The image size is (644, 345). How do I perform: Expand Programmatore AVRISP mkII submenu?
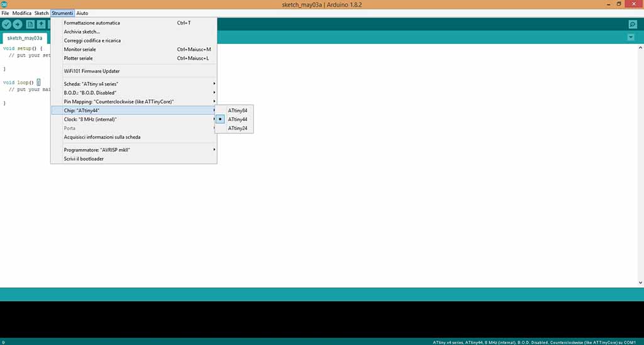point(133,150)
